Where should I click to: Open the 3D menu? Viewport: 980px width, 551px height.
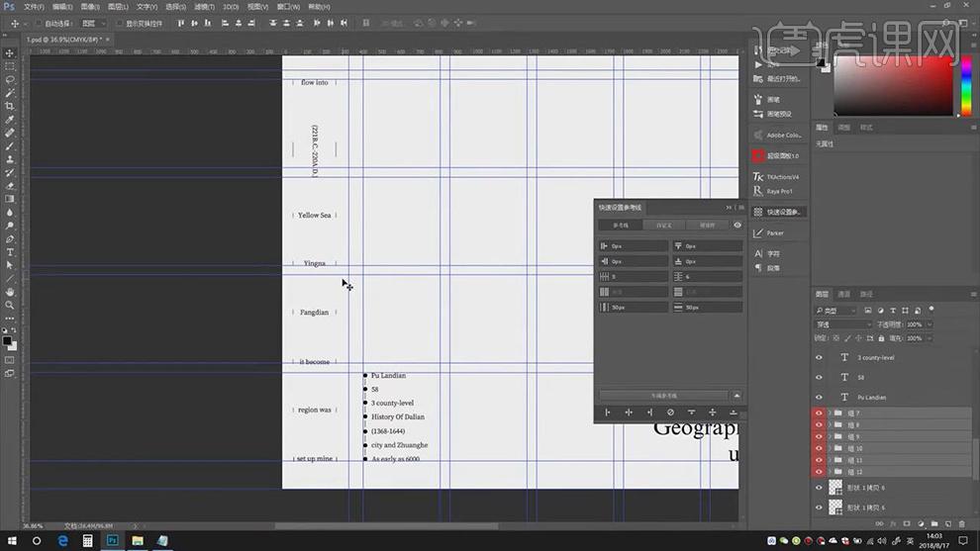[231, 7]
